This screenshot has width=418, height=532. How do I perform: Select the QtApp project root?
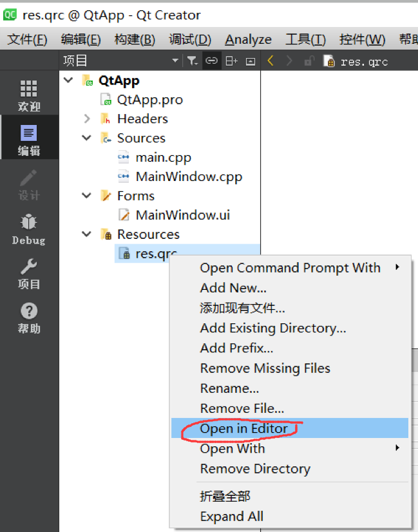tap(119, 81)
